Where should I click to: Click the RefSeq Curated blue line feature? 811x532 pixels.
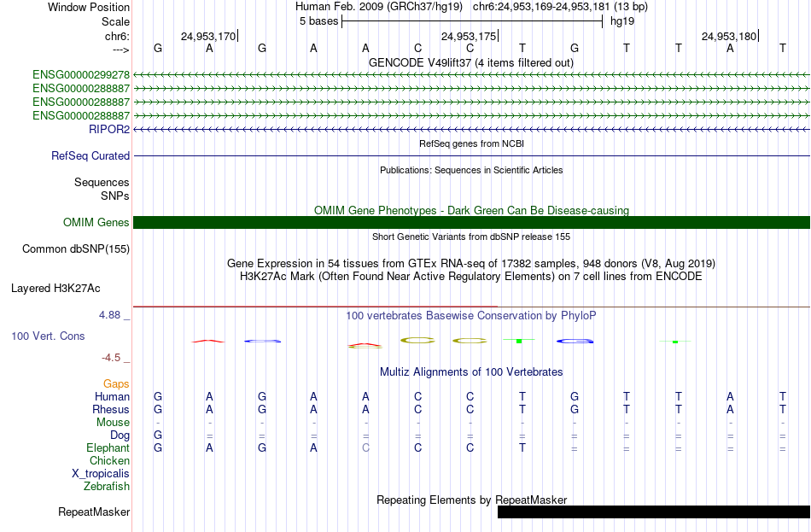tap(471, 155)
